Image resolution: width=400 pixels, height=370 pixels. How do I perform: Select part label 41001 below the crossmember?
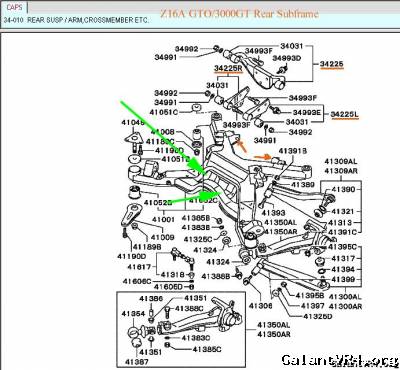pos(163,219)
